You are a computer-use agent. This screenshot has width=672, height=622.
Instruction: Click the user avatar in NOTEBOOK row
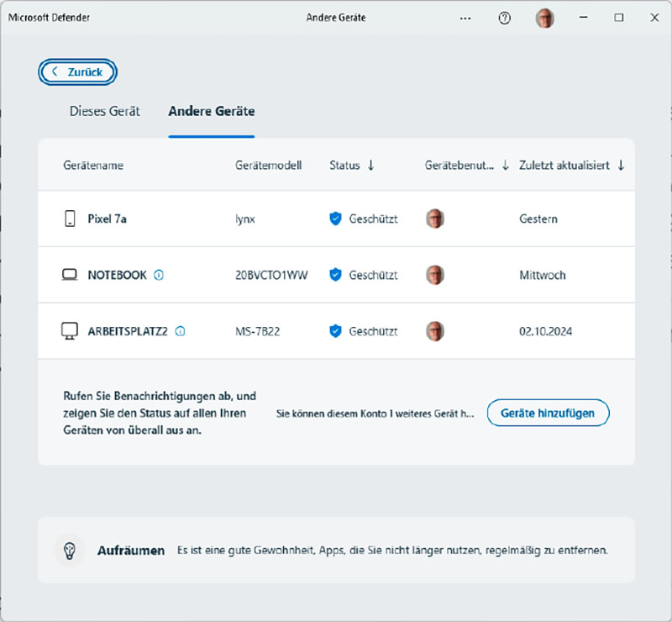pyautogui.click(x=434, y=275)
